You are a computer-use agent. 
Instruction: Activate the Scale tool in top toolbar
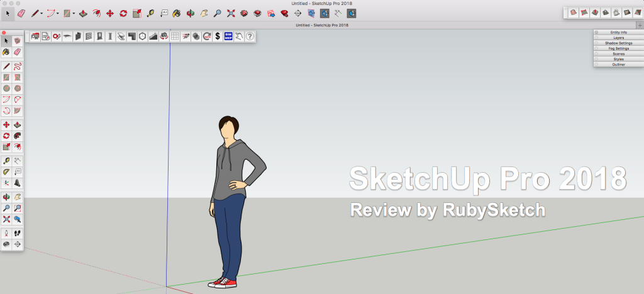point(136,13)
